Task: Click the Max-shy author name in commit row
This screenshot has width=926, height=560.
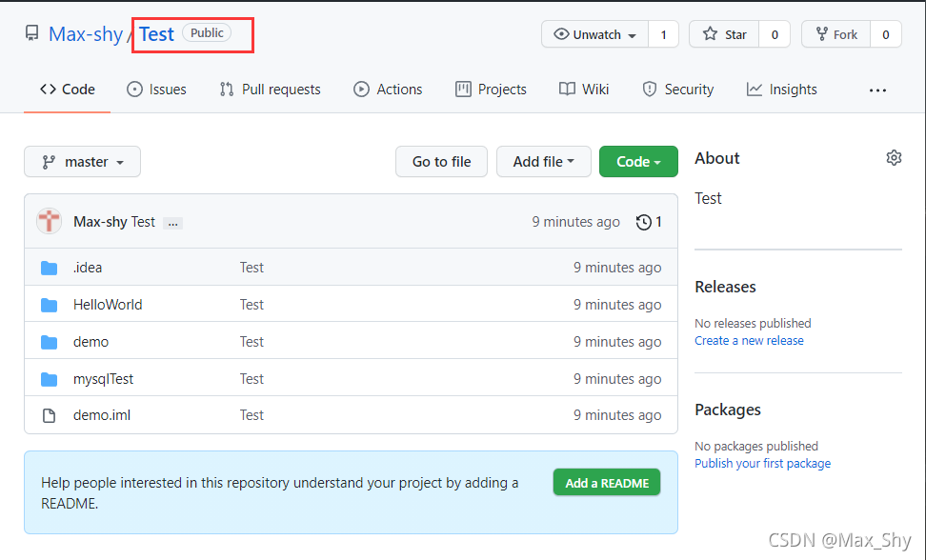Action: tap(100, 222)
